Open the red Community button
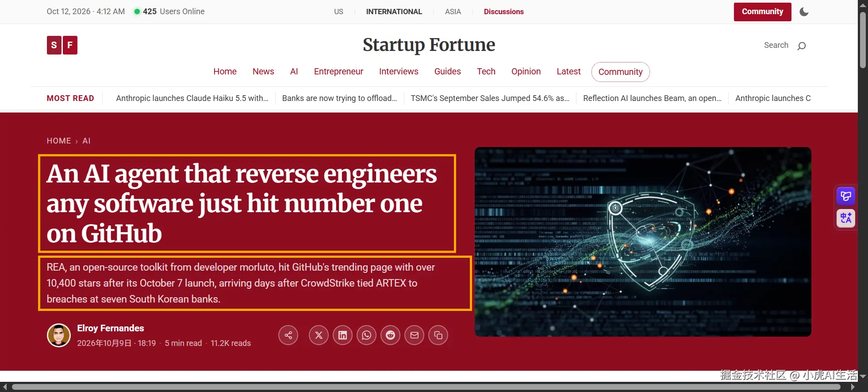 click(762, 12)
